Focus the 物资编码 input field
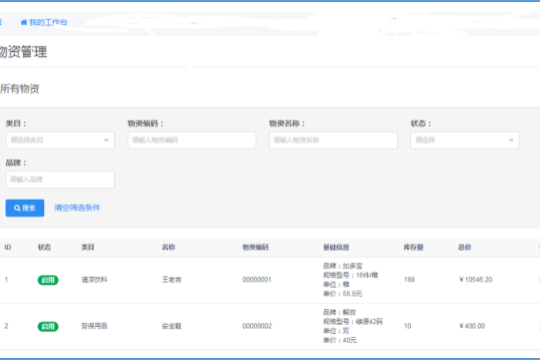 point(192,140)
